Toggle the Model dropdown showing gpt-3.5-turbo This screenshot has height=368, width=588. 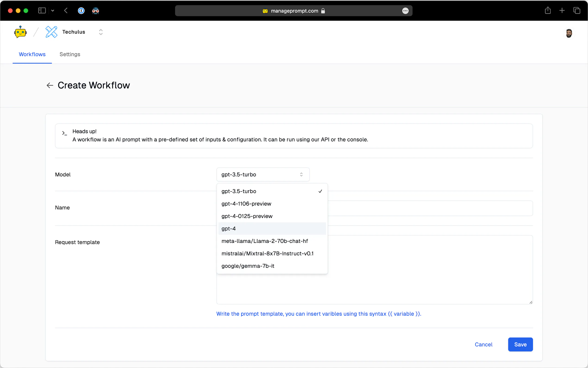263,174
